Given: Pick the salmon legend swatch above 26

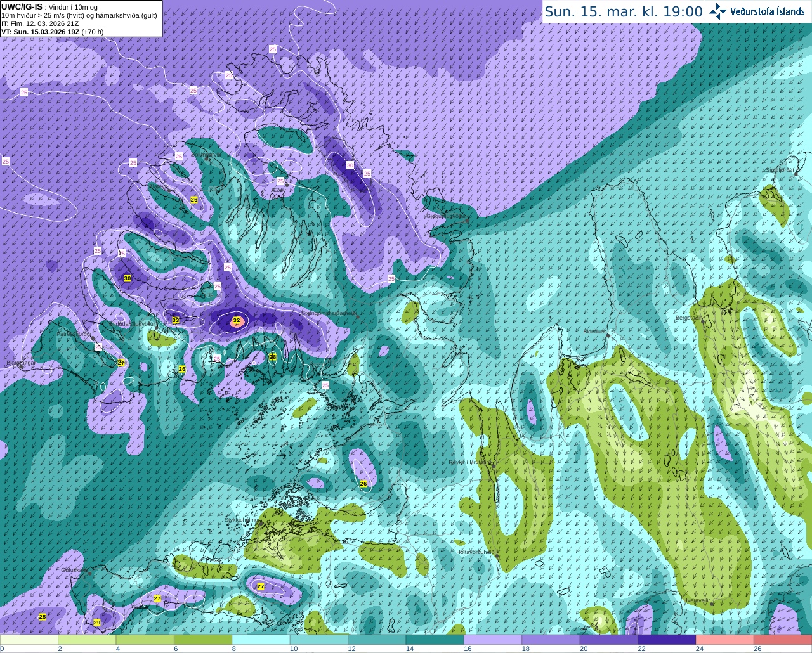Looking at the screenshot, I should tap(783, 640).
